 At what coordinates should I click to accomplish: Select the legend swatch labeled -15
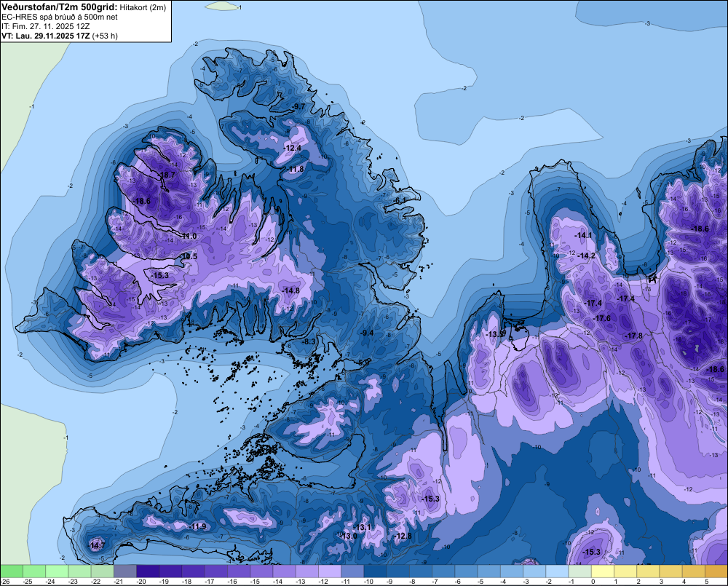(x=261, y=571)
